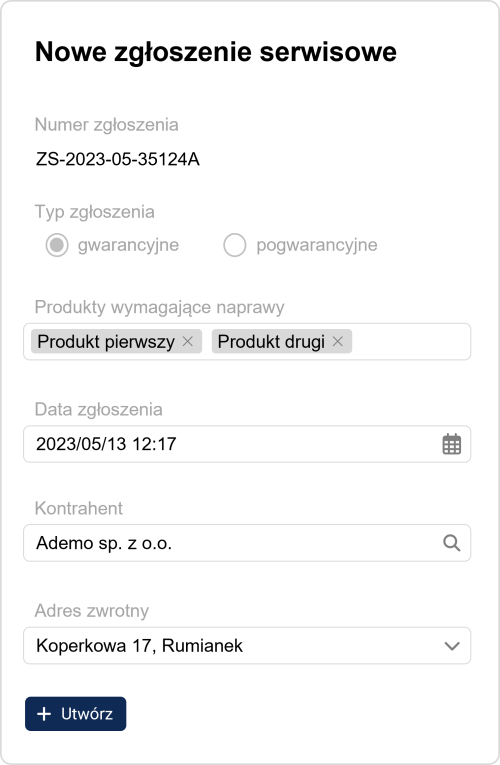The height and width of the screenshot is (765, 500).
Task: Select the pogwarancyjne radio button
Action: point(235,245)
